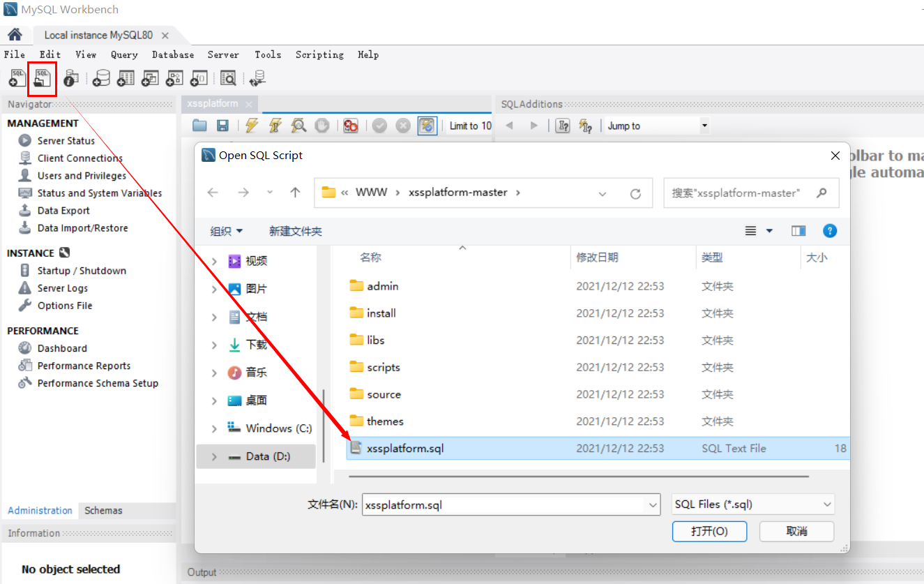This screenshot has height=584, width=924.
Task: Go back arrow in SQL Additions
Action: pyautogui.click(x=509, y=126)
